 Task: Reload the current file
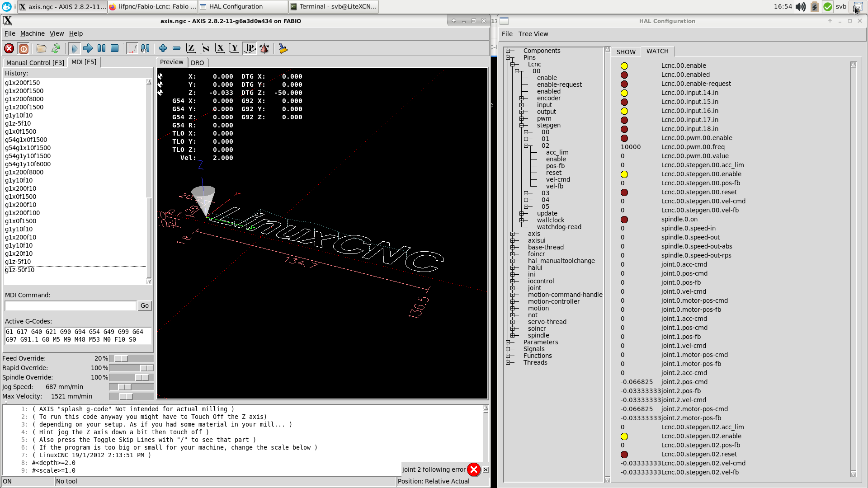tap(56, 48)
